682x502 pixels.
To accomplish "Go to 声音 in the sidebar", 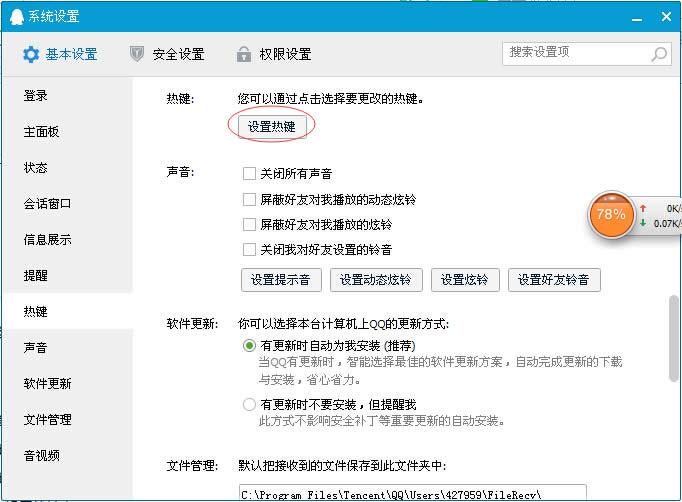I will tap(36, 348).
